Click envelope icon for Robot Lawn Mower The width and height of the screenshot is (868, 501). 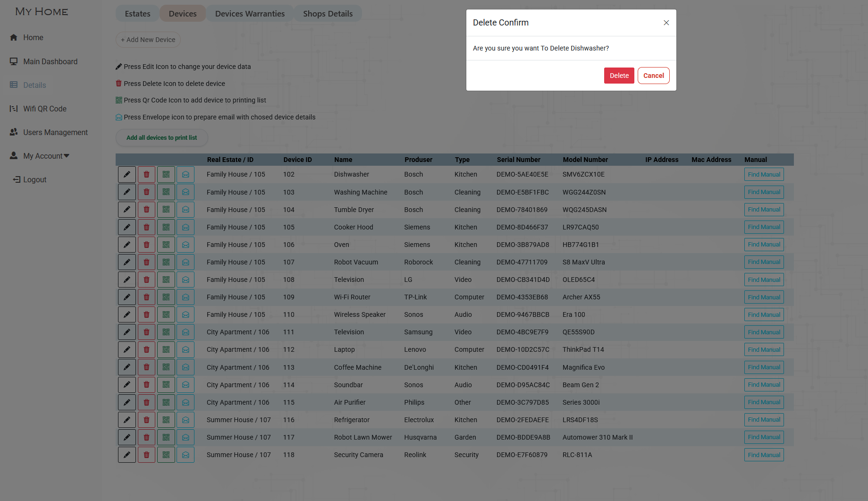pyautogui.click(x=185, y=437)
